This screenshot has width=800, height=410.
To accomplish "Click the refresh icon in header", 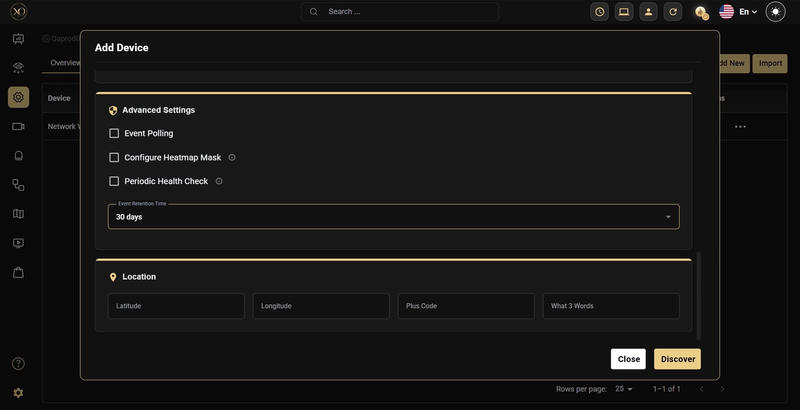I will [673, 12].
